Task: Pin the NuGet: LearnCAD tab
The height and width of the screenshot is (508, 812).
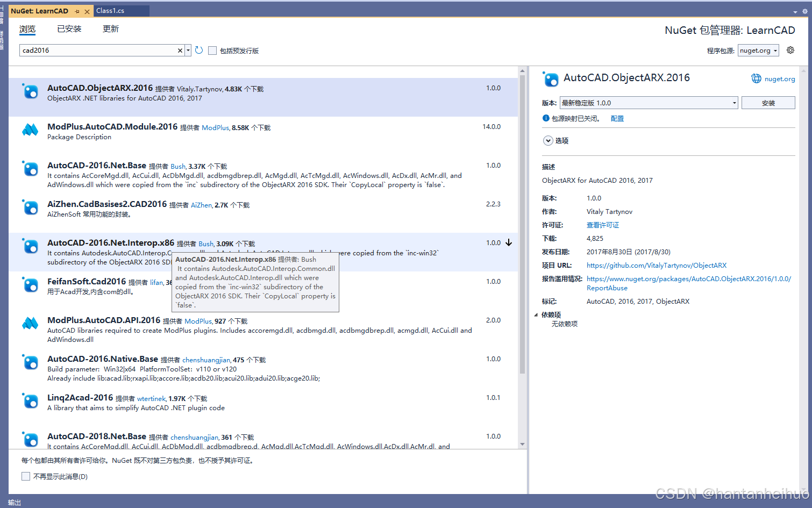Action: coord(77,11)
